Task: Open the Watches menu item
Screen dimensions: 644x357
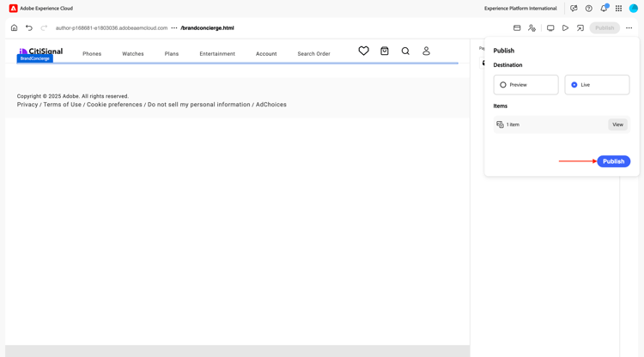Action: coord(132,54)
